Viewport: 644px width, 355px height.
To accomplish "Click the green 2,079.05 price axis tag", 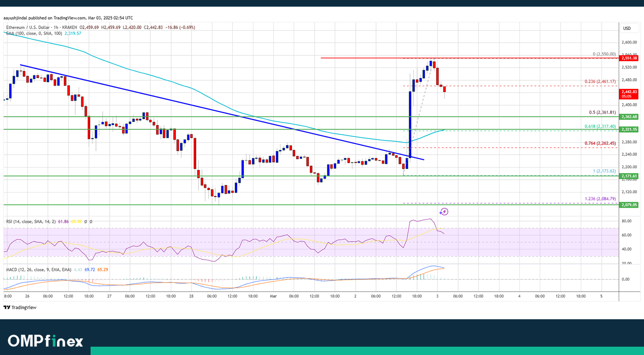I will (629, 205).
